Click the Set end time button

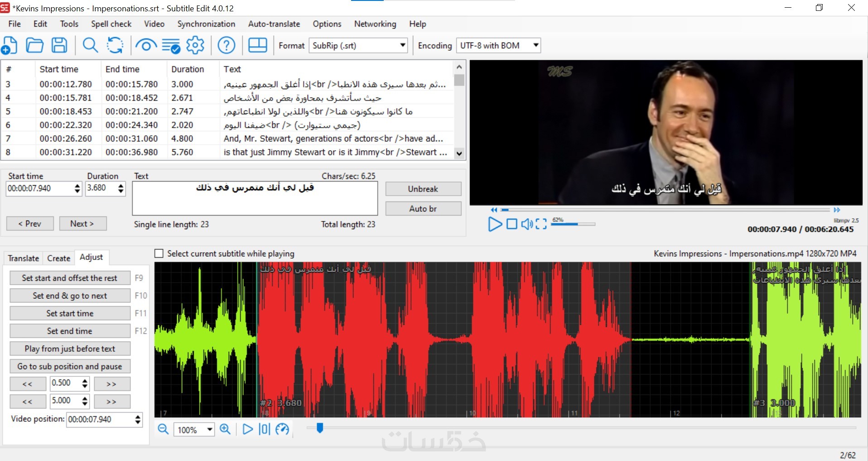(70, 331)
